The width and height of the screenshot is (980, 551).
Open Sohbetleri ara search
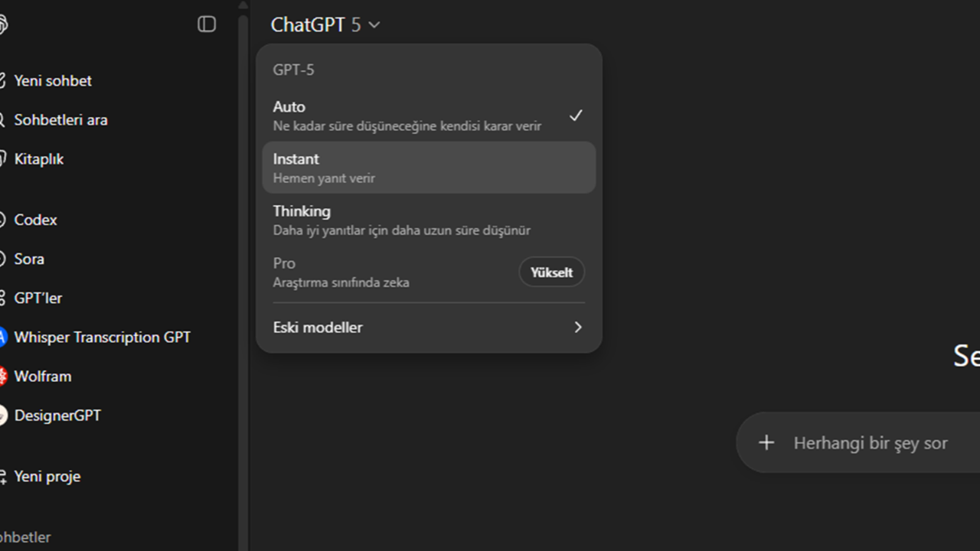[60, 120]
